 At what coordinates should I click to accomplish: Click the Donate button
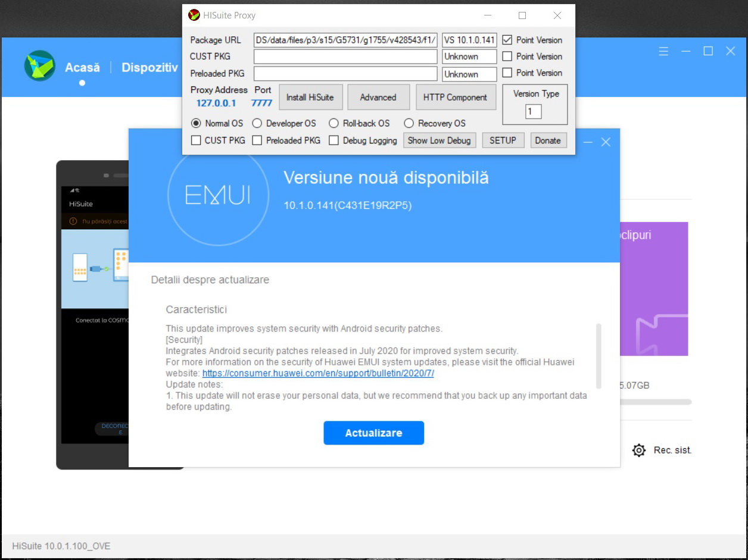548,140
